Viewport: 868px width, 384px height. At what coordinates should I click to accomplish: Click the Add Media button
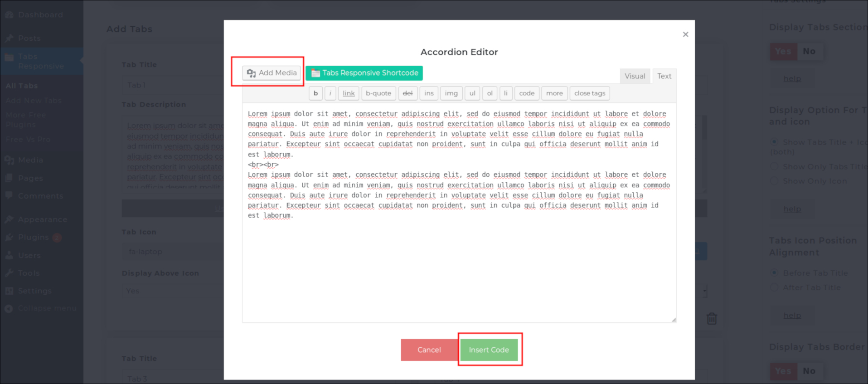(x=272, y=73)
